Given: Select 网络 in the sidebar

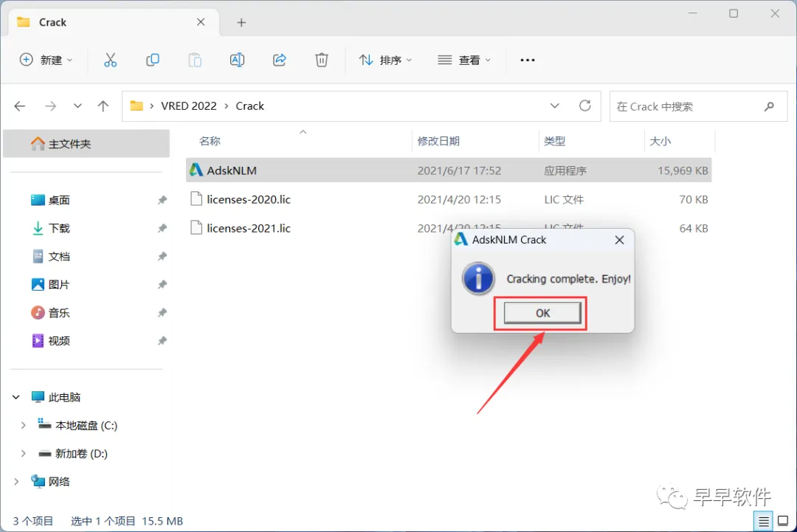Looking at the screenshot, I should click(50, 481).
